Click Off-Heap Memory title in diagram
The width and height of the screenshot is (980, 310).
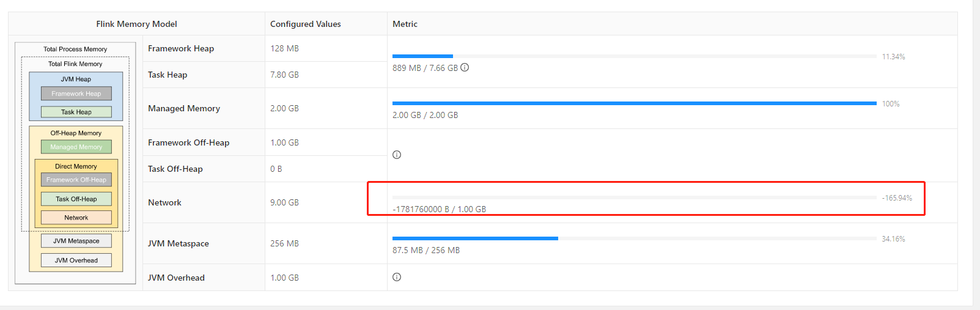pos(76,133)
